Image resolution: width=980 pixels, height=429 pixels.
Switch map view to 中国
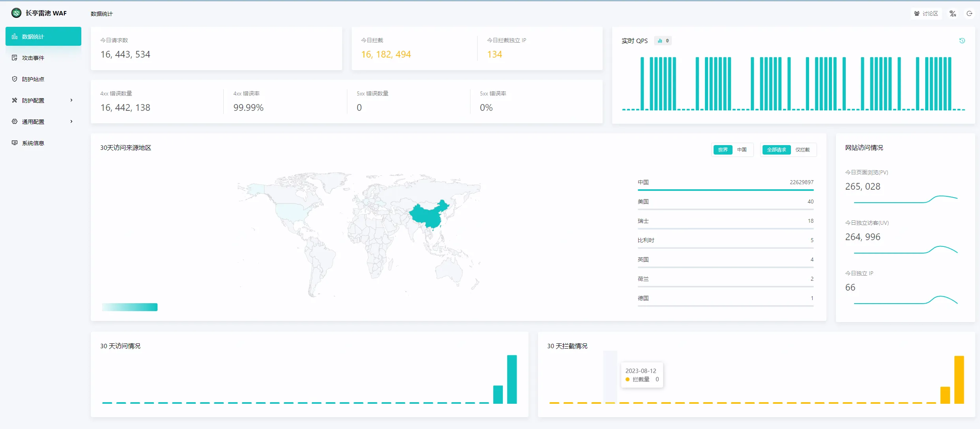[x=742, y=150]
